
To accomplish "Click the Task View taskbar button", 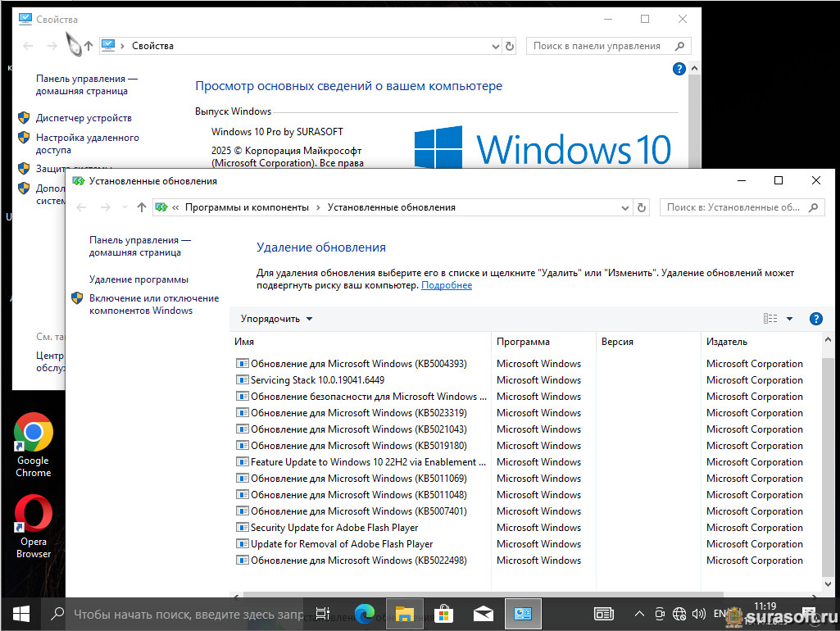I will coord(323,613).
